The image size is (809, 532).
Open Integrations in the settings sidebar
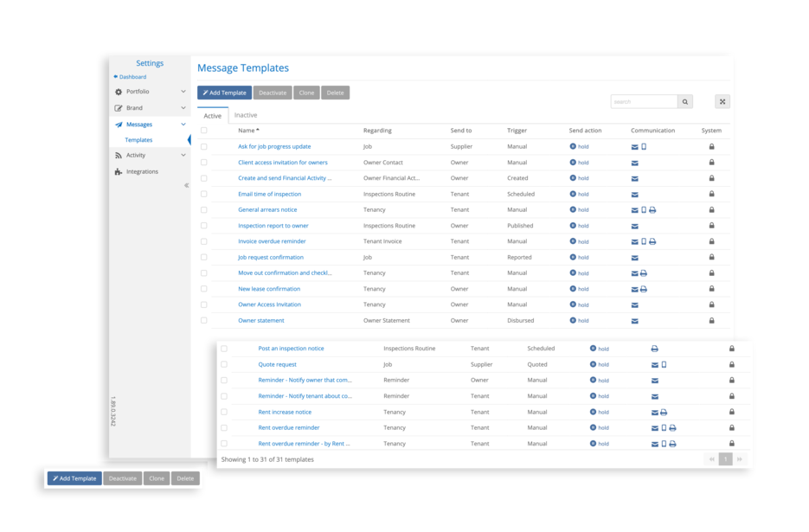tap(142, 172)
